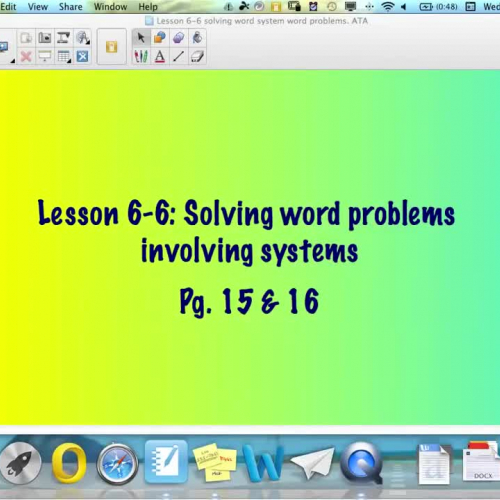Open the Screen Capture camera tool
The height and width of the screenshot is (500, 500).
(45, 38)
